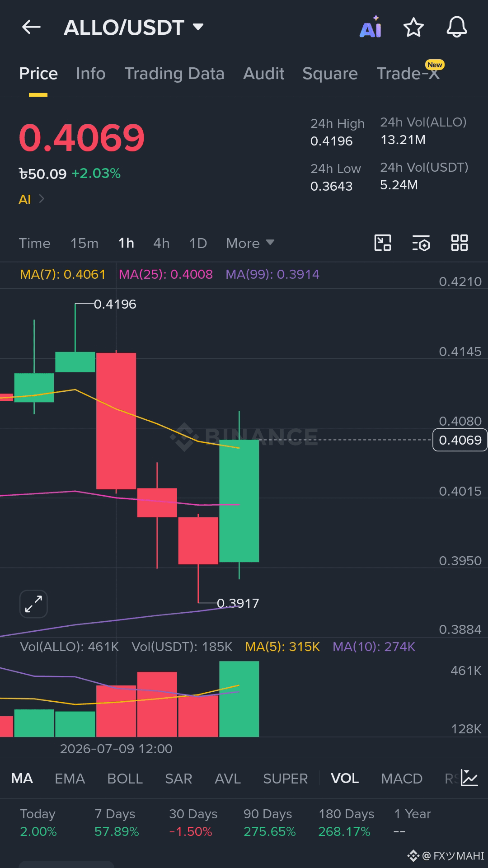Open price alert bell icon
This screenshot has width=488, height=868.
pos(457,27)
